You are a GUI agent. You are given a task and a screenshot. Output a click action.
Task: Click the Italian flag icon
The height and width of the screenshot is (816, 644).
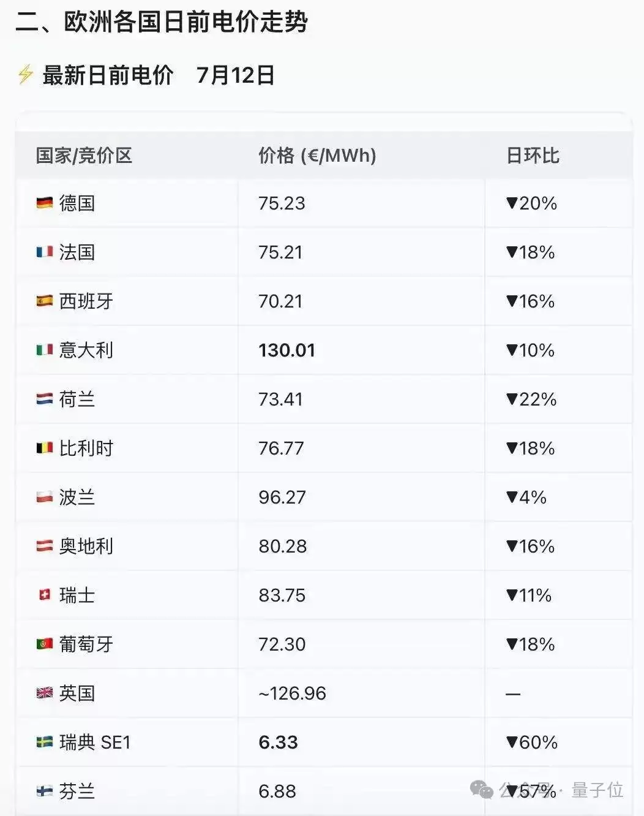45,350
